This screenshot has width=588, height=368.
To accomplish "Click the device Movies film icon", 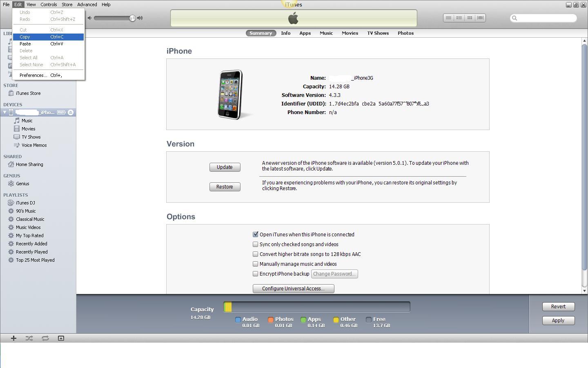I will click(17, 129).
